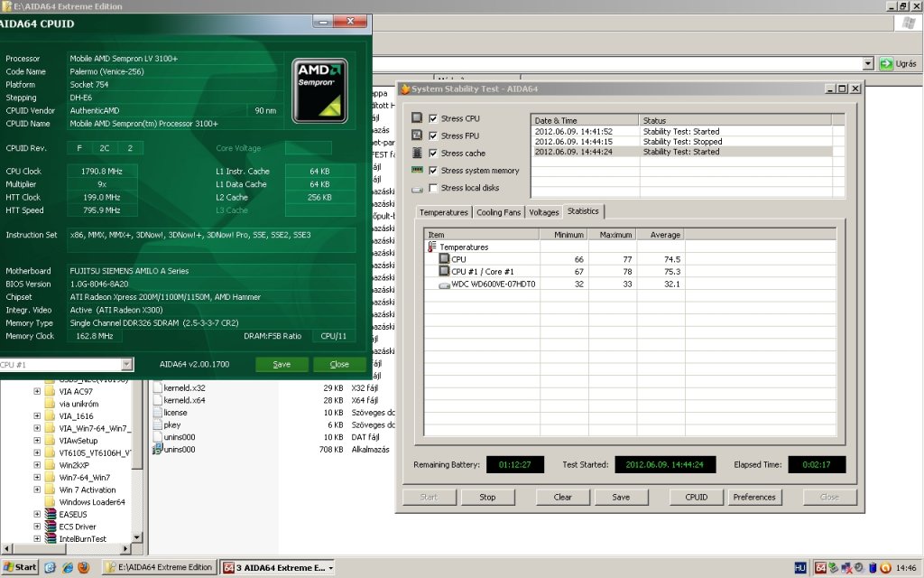Switch to the Voltages tab
924x578 pixels.
[x=543, y=212]
